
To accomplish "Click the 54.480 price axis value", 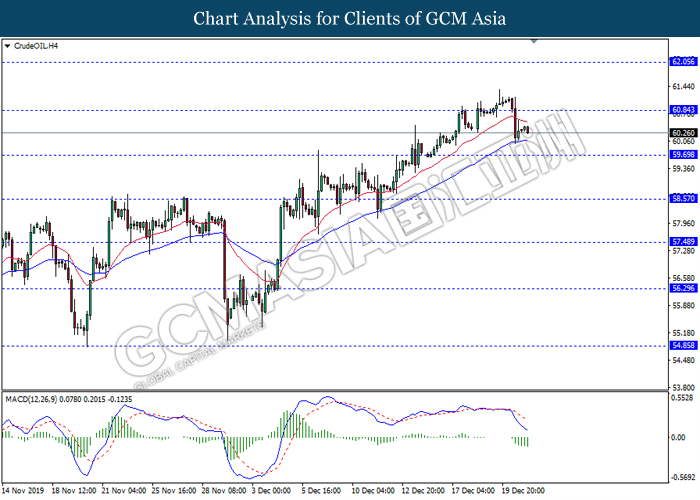I will pos(683,361).
